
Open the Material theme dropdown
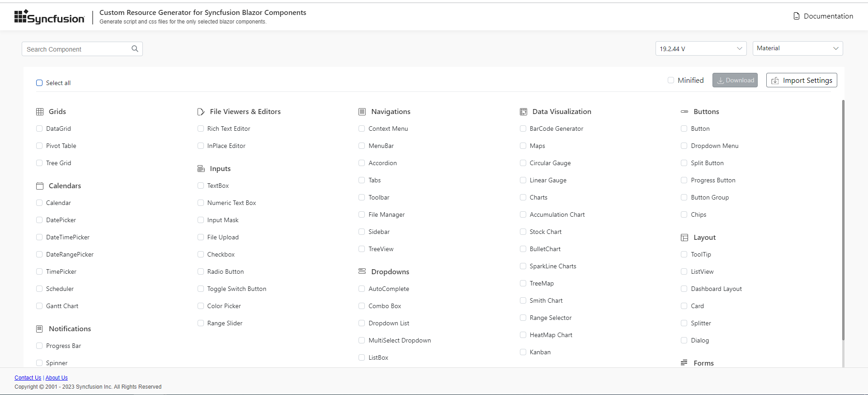pos(797,48)
